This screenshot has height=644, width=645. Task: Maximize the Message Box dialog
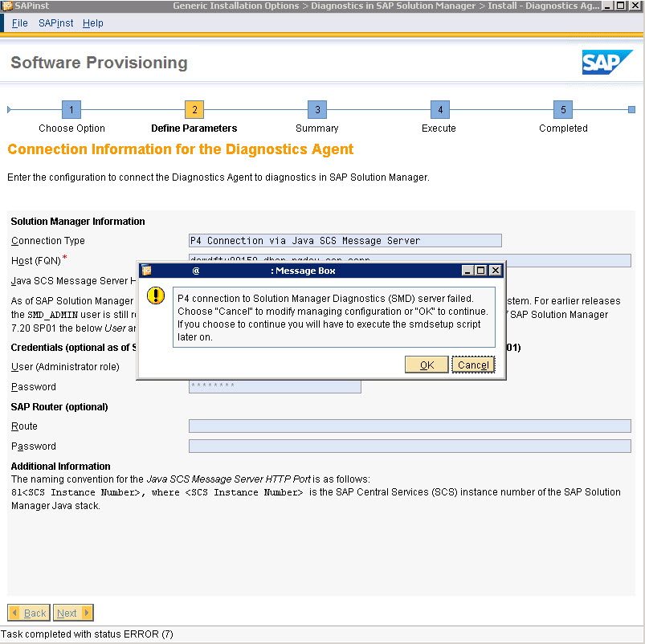480,270
